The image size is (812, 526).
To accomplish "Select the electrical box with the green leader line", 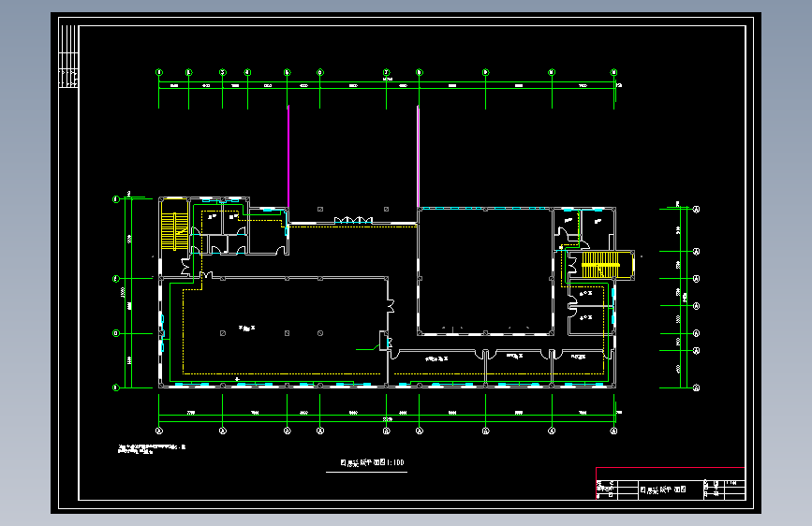I will (x=384, y=341).
